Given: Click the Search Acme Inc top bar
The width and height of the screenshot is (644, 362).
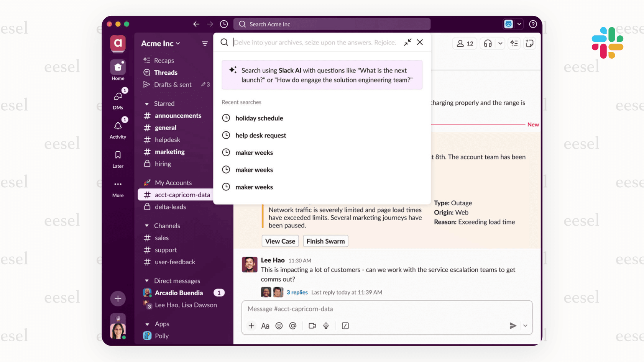Looking at the screenshot, I should [332, 24].
